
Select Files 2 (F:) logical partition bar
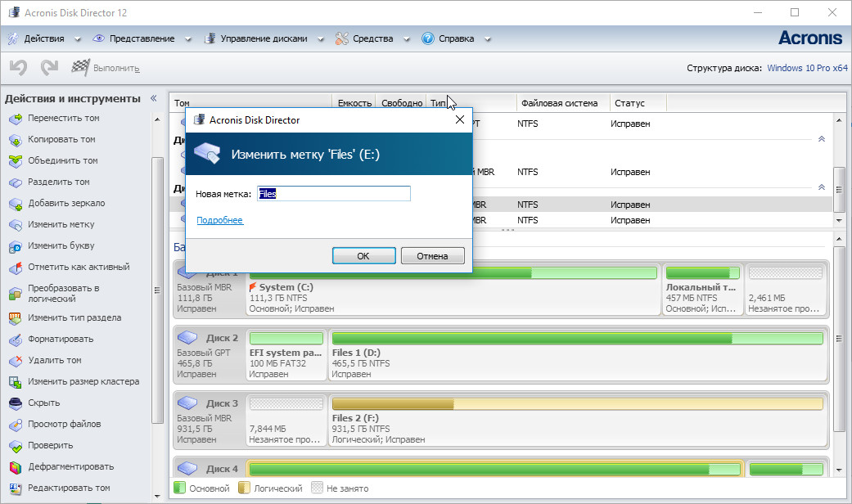[x=578, y=403]
